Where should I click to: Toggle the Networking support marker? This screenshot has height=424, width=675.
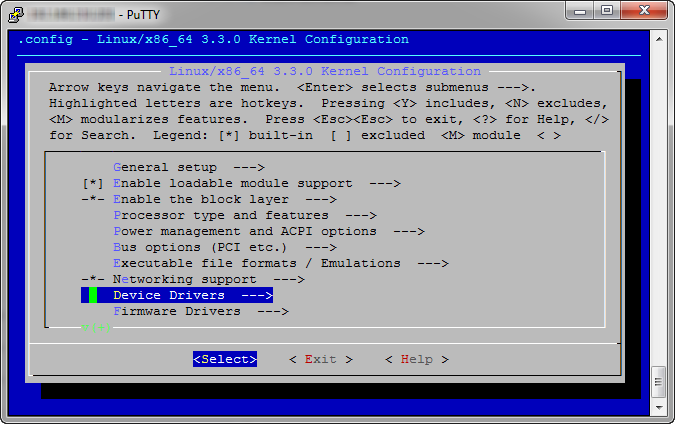tap(92, 280)
